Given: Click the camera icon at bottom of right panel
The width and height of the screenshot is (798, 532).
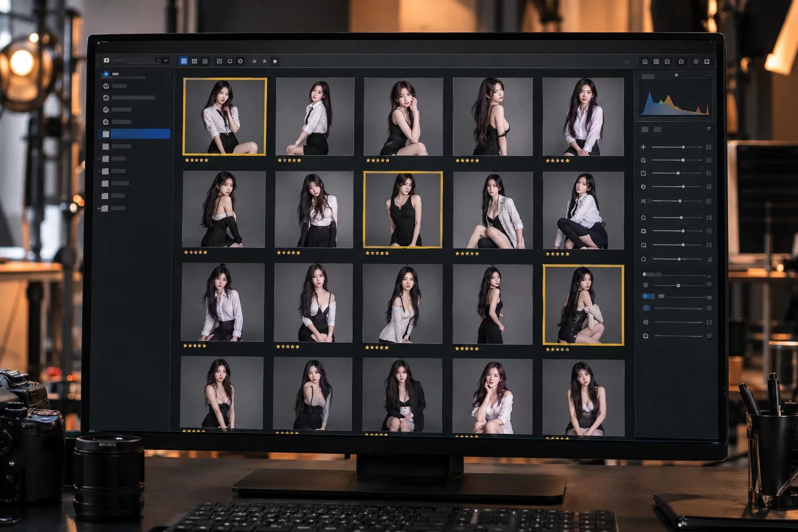Looking at the screenshot, I should pyautogui.click(x=645, y=336).
